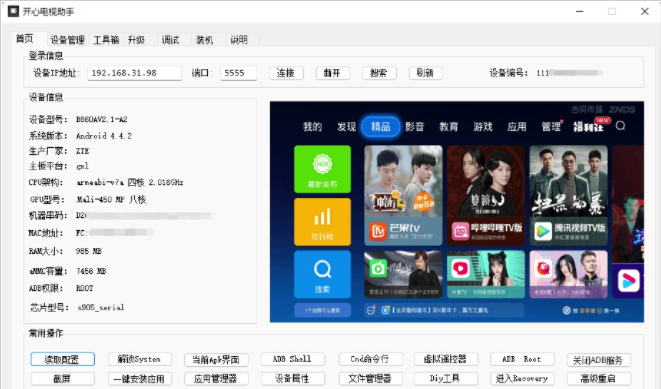This screenshot has width=661, height=389.
Task: Open the yellow 排行榜 ranking tile
Action: click(322, 222)
